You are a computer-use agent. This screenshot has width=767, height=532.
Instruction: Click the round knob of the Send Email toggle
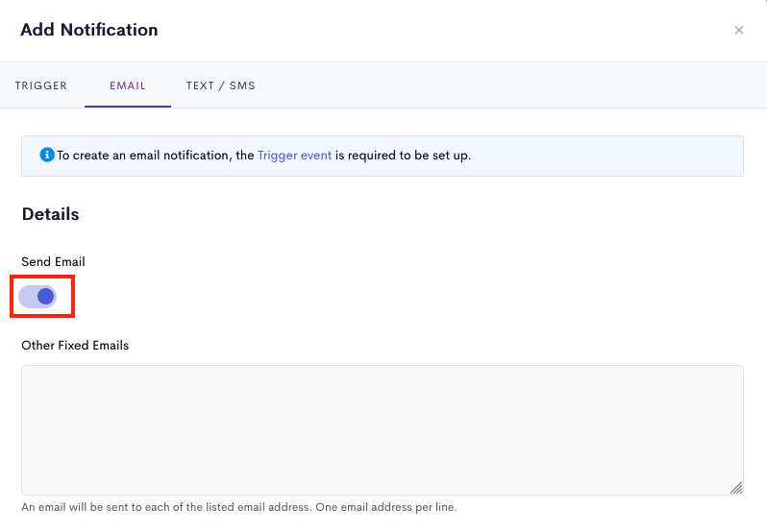(45, 297)
